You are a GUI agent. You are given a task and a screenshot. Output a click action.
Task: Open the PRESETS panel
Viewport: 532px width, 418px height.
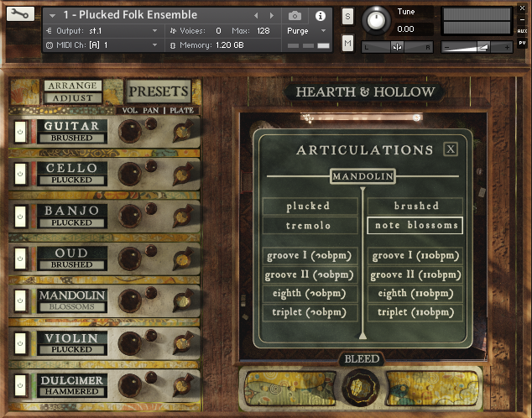(158, 91)
